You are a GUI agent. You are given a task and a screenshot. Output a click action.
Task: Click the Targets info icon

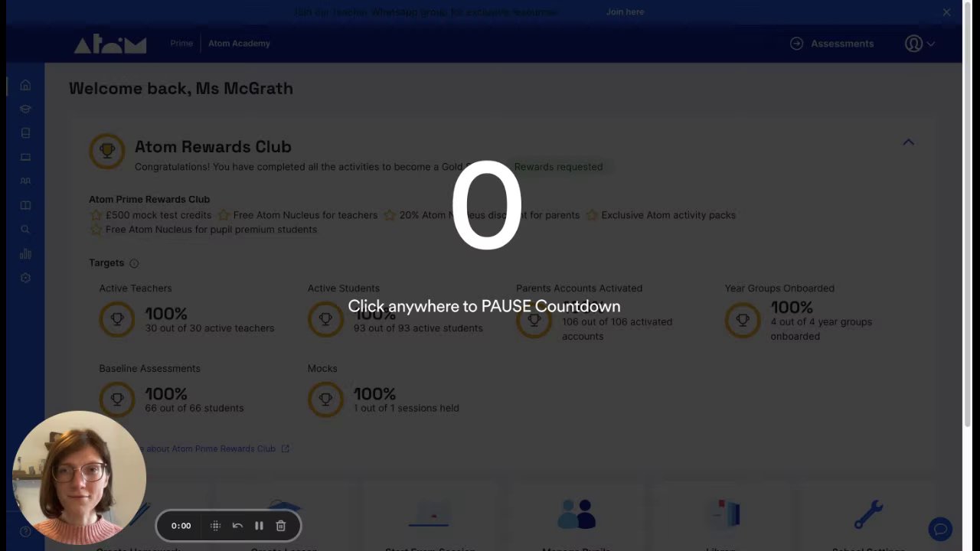click(134, 263)
